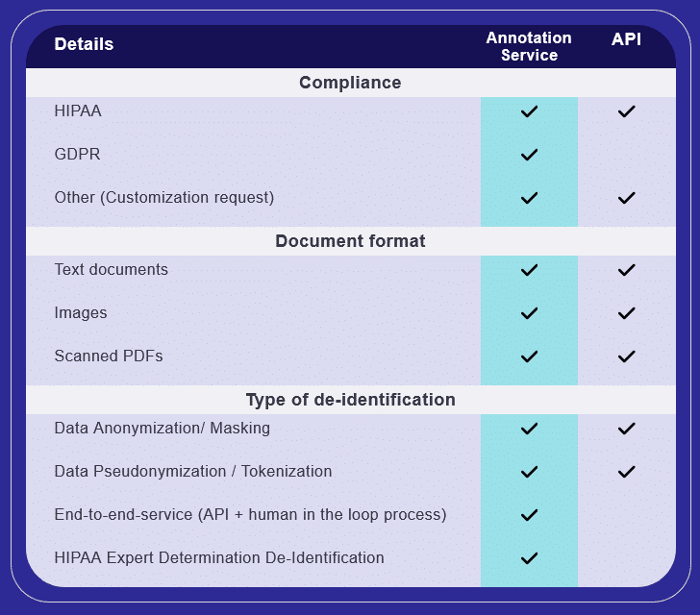Click the HIPAA checkmark under Annotation Service
The height and width of the screenshot is (615, 700).
[x=529, y=111]
